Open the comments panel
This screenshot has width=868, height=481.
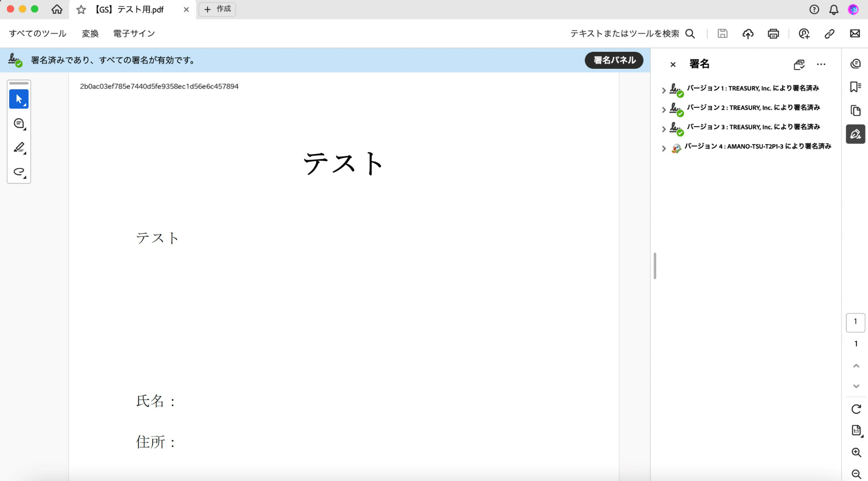(855, 63)
